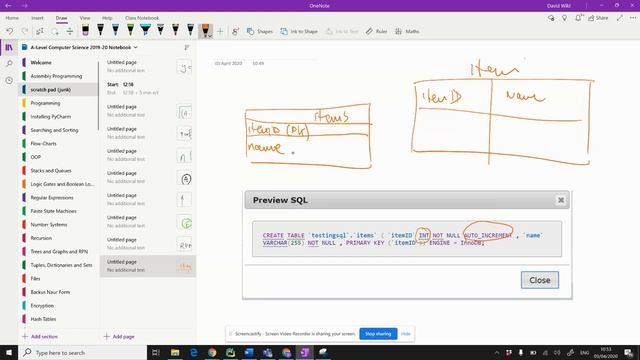
Task: Click the Hide link on sharing bar
Action: (x=406, y=334)
